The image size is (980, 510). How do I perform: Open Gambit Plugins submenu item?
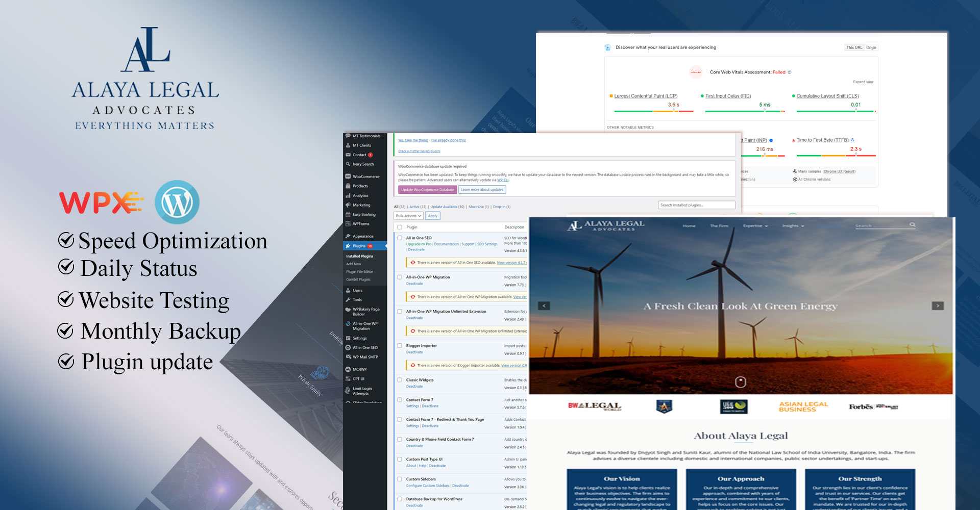(358, 279)
